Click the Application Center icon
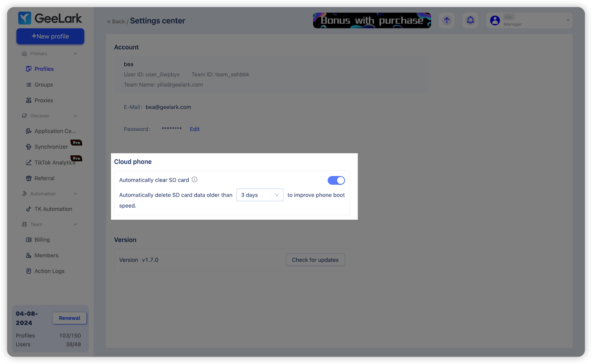592x364 pixels. point(28,131)
